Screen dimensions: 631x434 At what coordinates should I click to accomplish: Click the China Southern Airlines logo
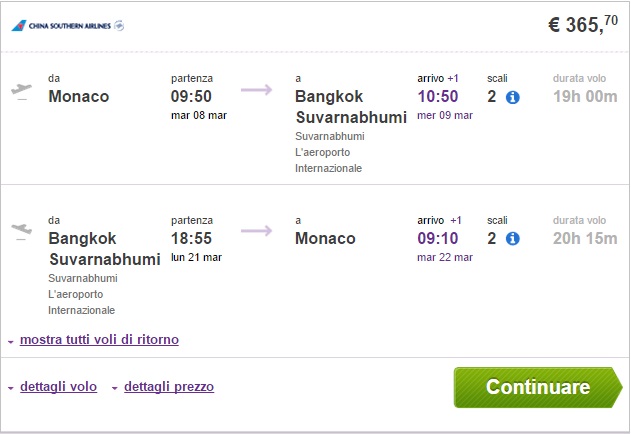coord(68,25)
